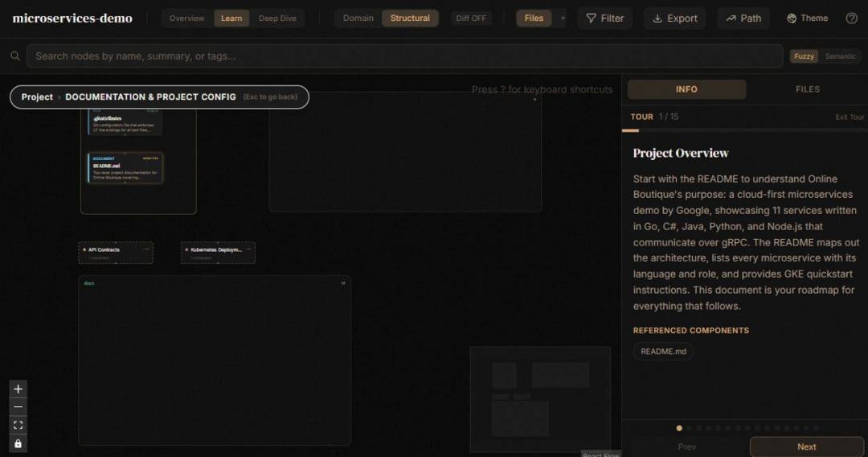The width and height of the screenshot is (868, 457).
Task: Toggle the canvas interactivity lock
Action: pos(18,443)
